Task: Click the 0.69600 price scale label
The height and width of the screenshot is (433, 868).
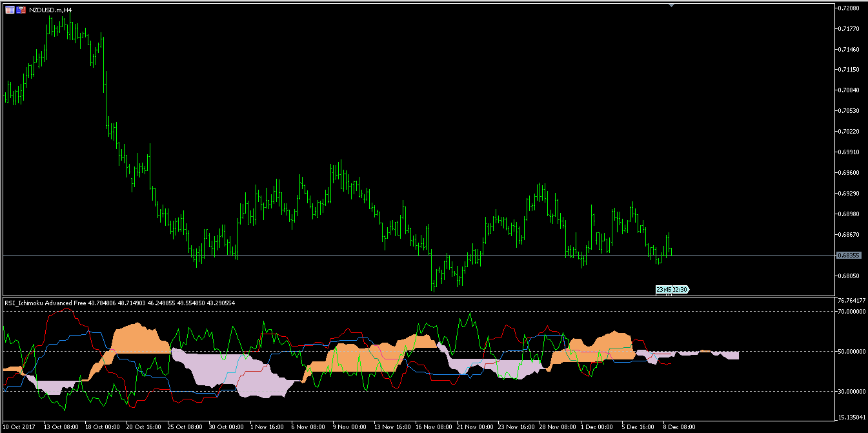Action: click(850, 172)
